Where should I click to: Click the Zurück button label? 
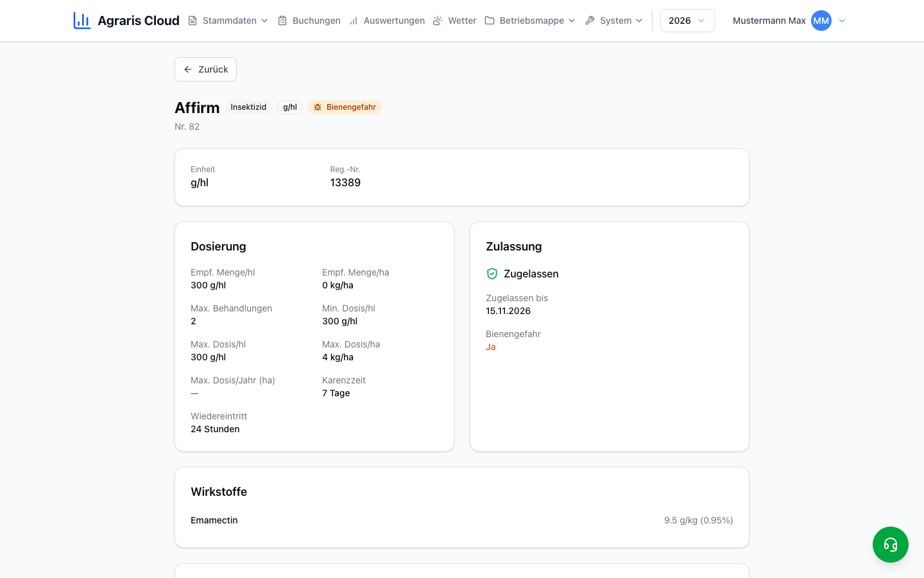point(213,69)
